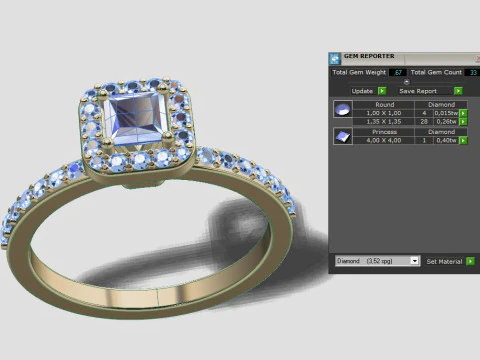Click the 'Princess' header cell
Screen dimensions: 480x360
pos(384,132)
